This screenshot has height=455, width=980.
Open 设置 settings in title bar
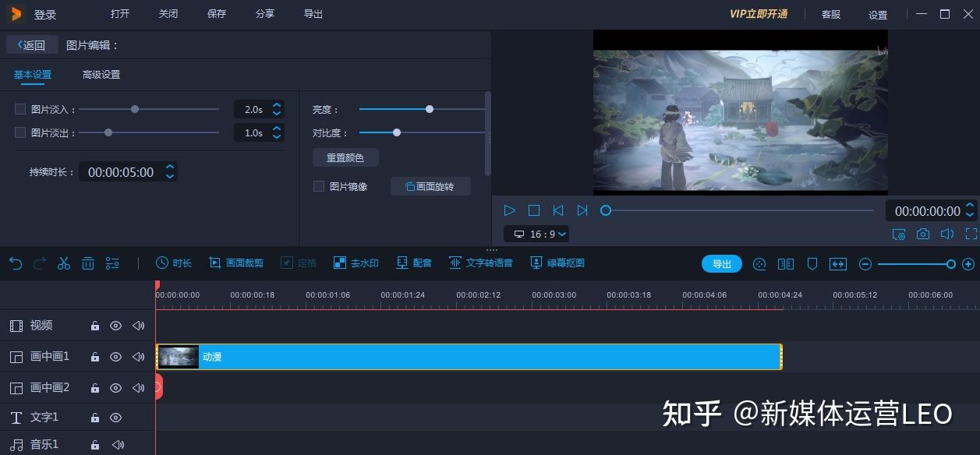tap(878, 15)
